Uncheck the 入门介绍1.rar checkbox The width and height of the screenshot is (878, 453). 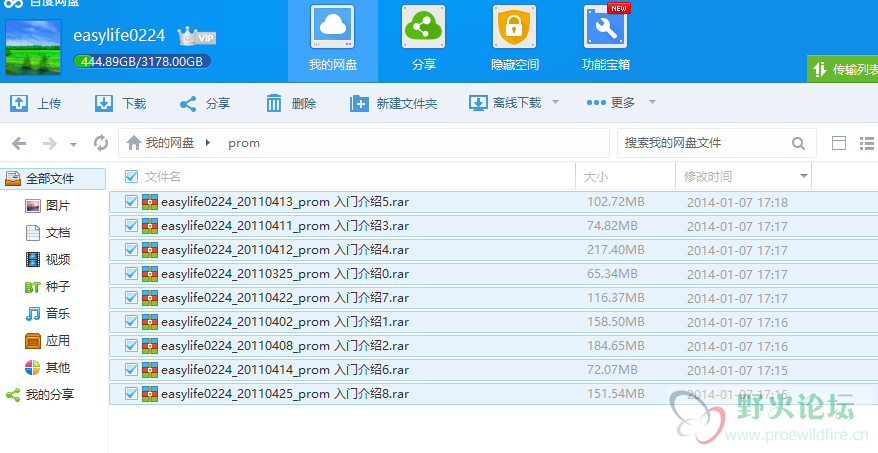131,322
